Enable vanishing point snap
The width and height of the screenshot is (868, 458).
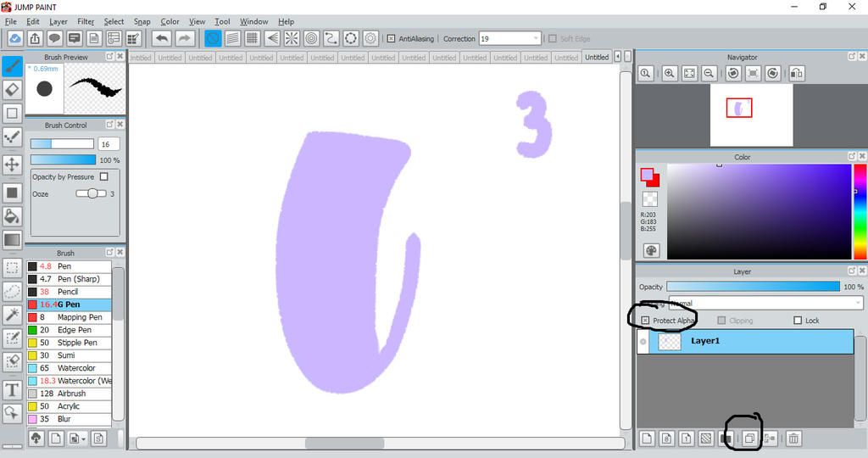tap(272, 38)
